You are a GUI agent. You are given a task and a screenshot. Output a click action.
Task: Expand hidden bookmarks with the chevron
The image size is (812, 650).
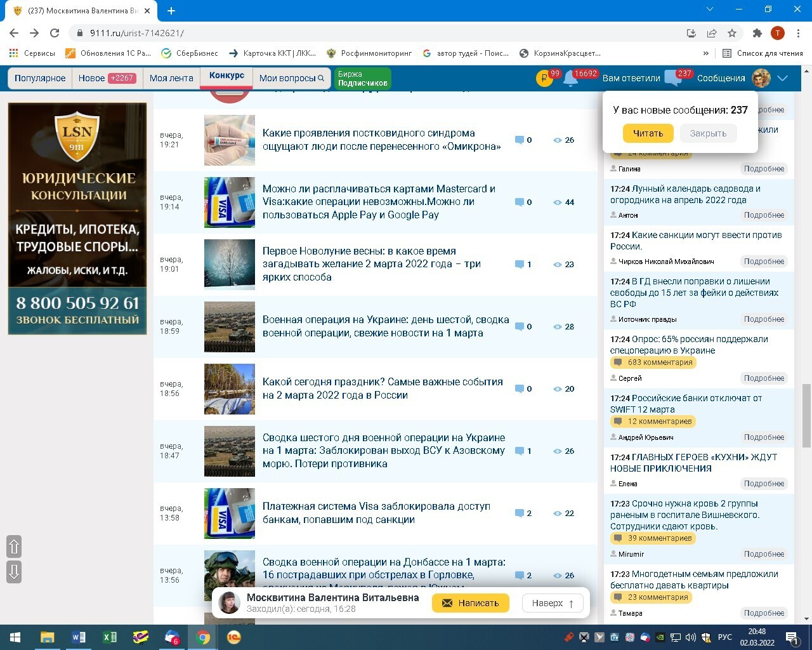click(x=706, y=53)
